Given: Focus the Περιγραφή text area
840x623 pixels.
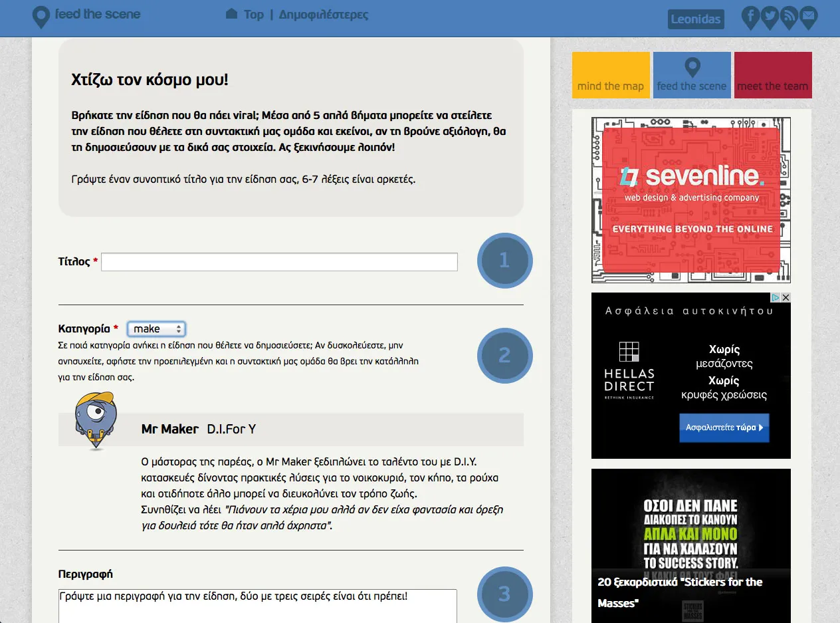Looking at the screenshot, I should [258, 606].
